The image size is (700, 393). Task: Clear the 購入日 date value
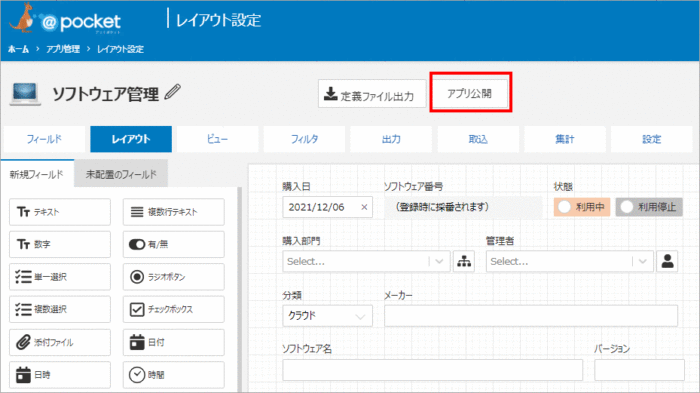coord(364,207)
